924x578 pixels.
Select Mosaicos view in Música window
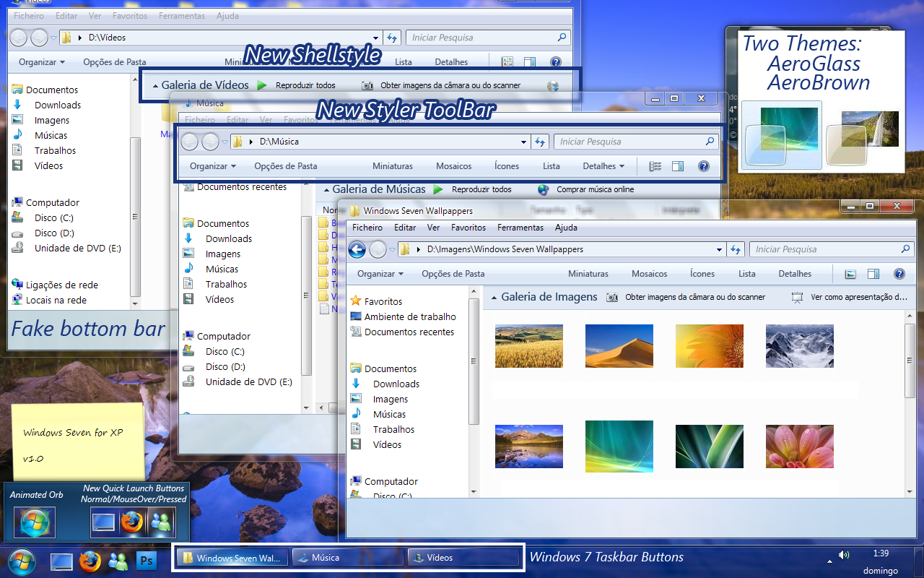(454, 166)
